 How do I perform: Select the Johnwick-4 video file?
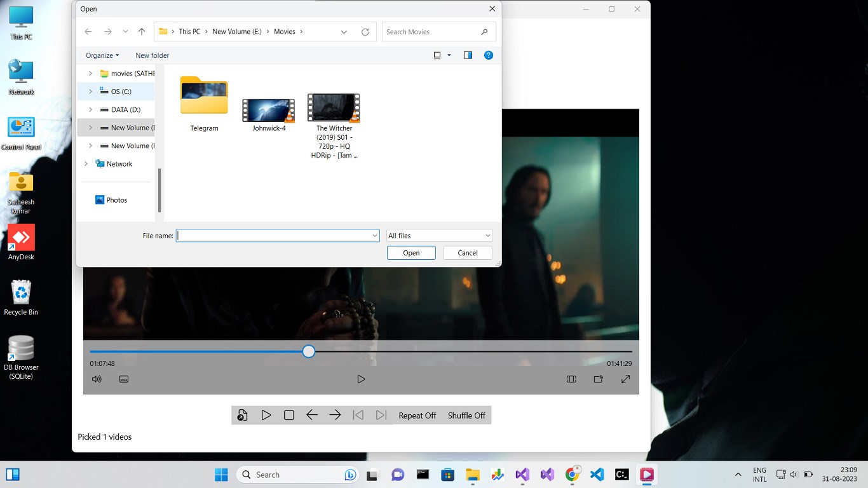pos(269,114)
